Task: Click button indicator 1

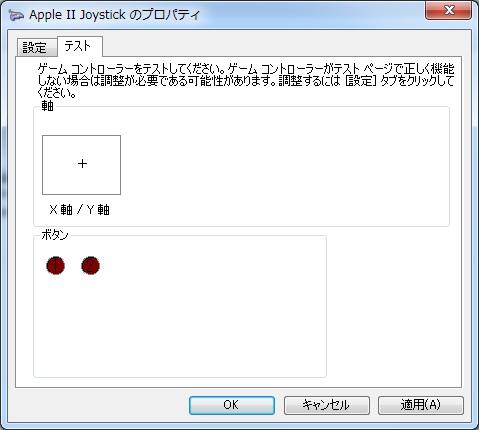Action: [56, 266]
